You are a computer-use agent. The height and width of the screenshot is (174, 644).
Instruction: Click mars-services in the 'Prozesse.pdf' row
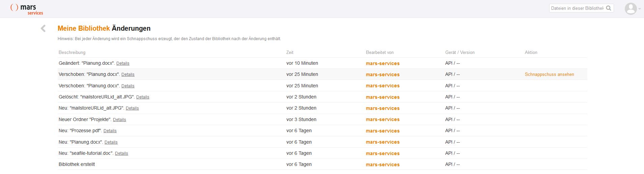pyautogui.click(x=383, y=131)
